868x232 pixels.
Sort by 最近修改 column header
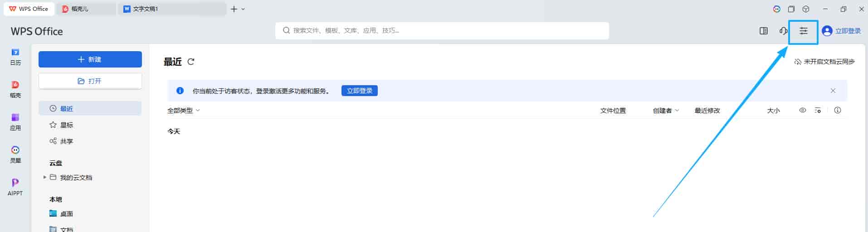tap(707, 111)
